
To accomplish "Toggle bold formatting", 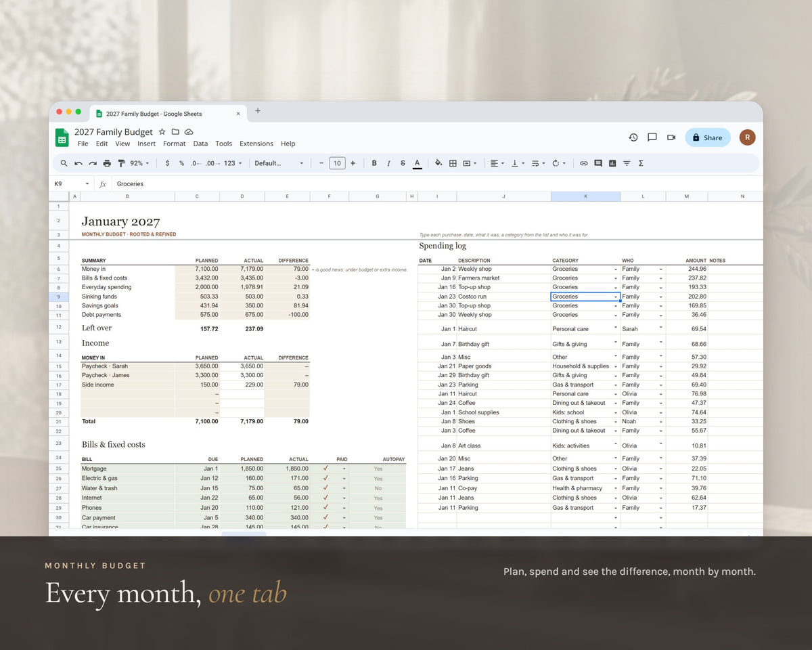I will (x=374, y=163).
